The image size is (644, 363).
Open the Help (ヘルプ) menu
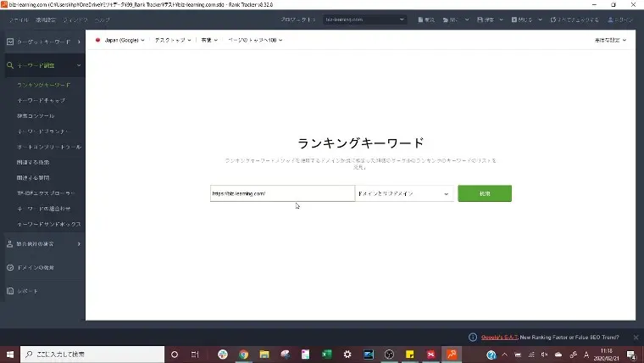(102, 20)
